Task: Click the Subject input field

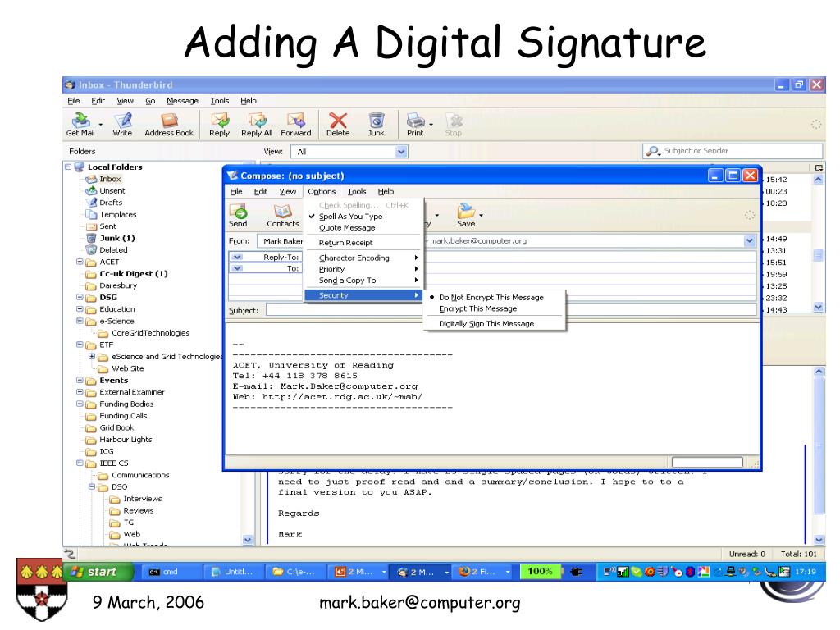Action: coord(511,309)
